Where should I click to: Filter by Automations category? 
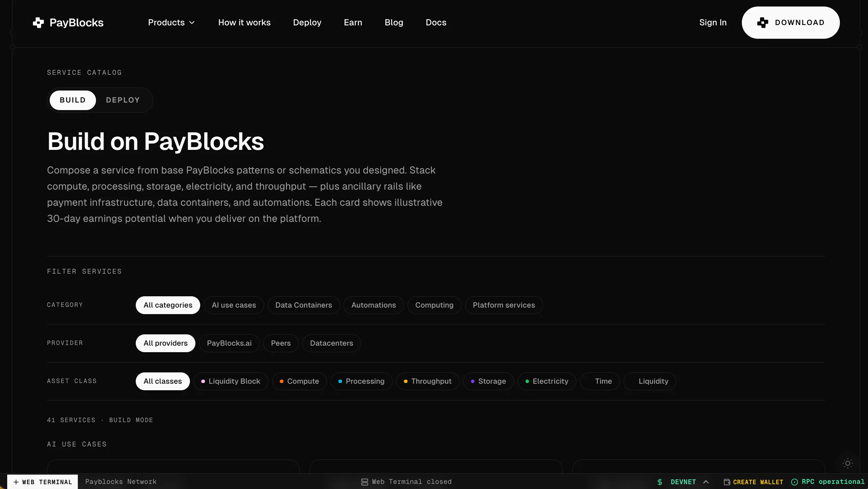[x=374, y=305]
